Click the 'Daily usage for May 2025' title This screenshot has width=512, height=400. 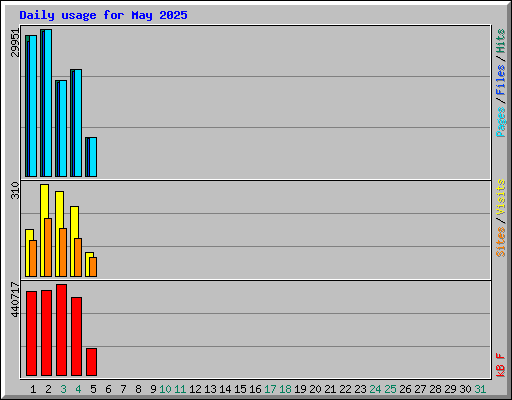[x=103, y=15]
